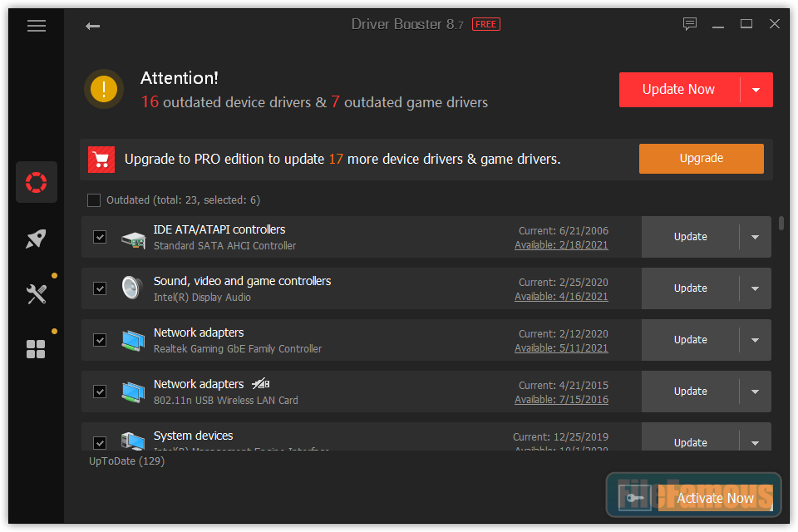Viewport: 798px width, 532px height.
Task: Open the hamburger menu
Action: click(x=37, y=26)
